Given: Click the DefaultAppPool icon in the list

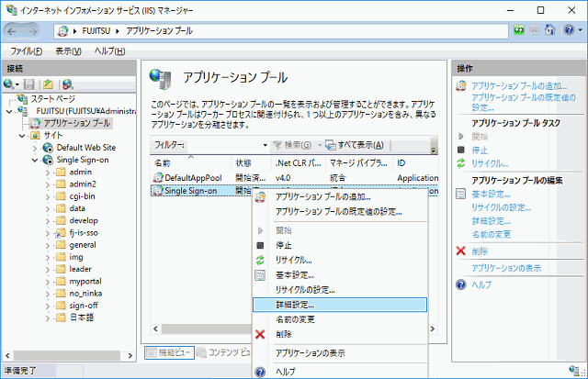Looking at the screenshot, I should pos(158,177).
